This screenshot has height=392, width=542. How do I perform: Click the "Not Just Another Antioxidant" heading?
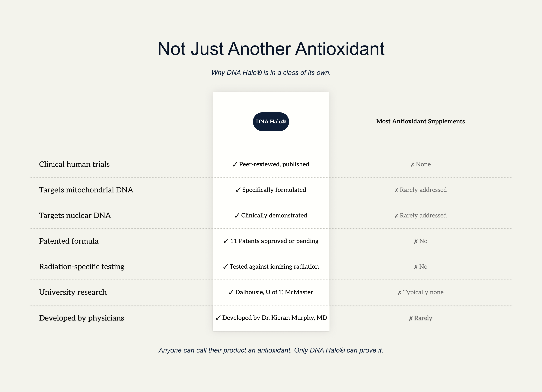tap(271, 49)
